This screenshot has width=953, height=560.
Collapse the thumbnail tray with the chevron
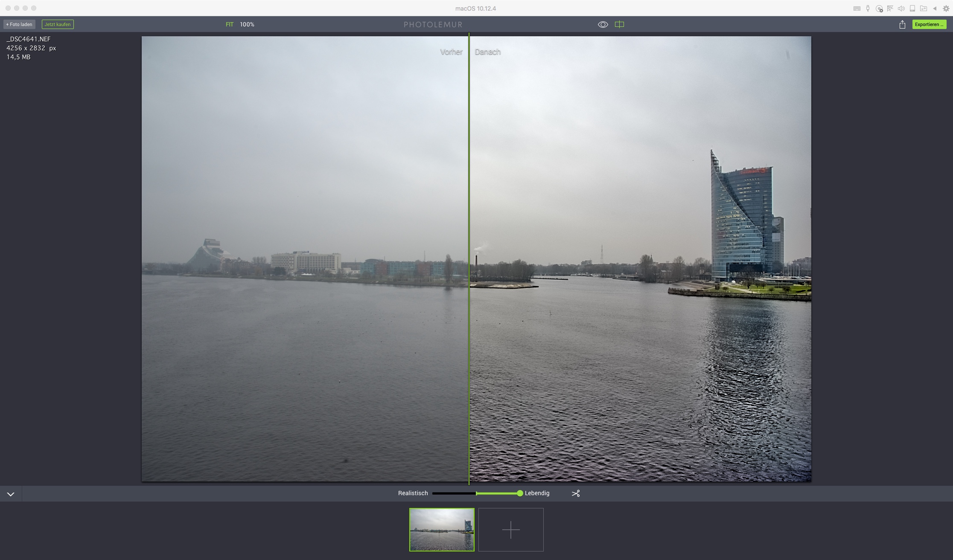11,494
